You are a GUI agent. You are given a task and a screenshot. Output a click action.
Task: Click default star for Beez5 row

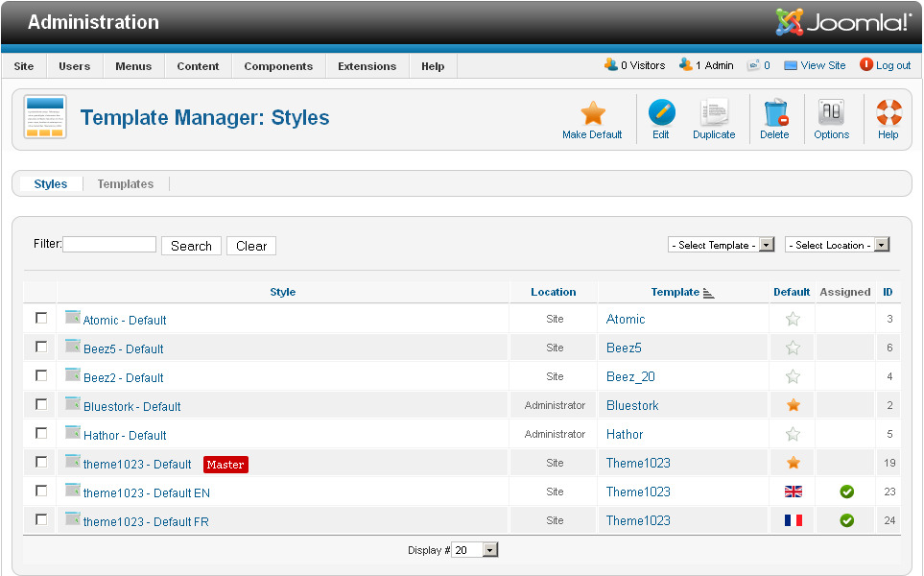pos(794,348)
